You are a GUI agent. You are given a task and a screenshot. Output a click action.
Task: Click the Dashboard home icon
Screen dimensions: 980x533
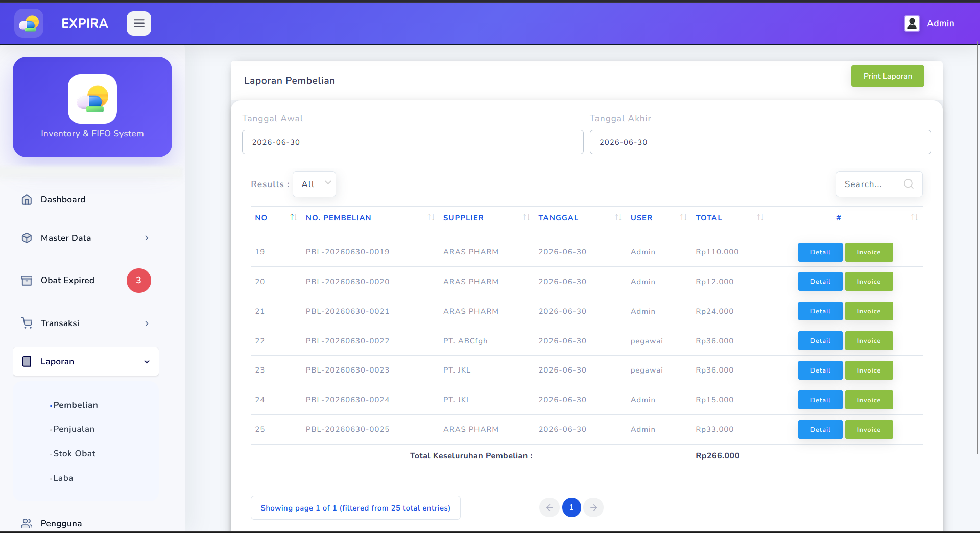click(27, 200)
